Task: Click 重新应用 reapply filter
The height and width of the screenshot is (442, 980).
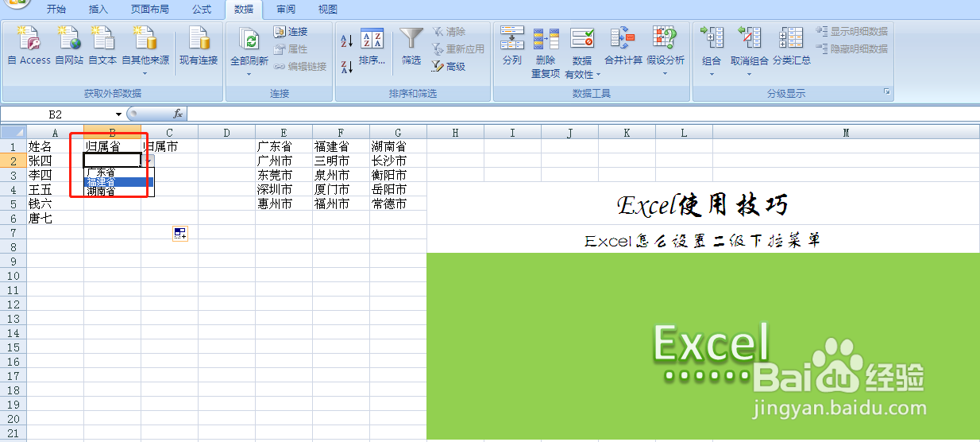Action: (x=458, y=49)
